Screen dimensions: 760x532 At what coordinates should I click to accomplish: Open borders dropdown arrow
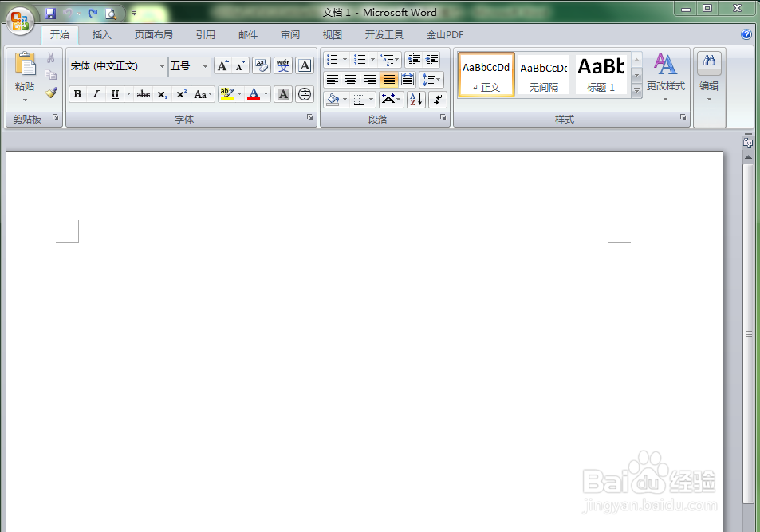point(372,100)
